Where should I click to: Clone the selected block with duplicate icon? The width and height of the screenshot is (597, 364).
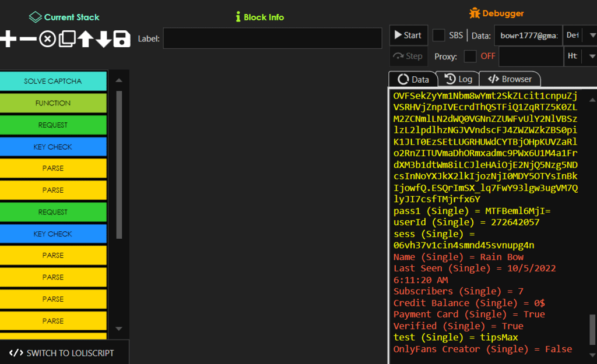click(67, 39)
